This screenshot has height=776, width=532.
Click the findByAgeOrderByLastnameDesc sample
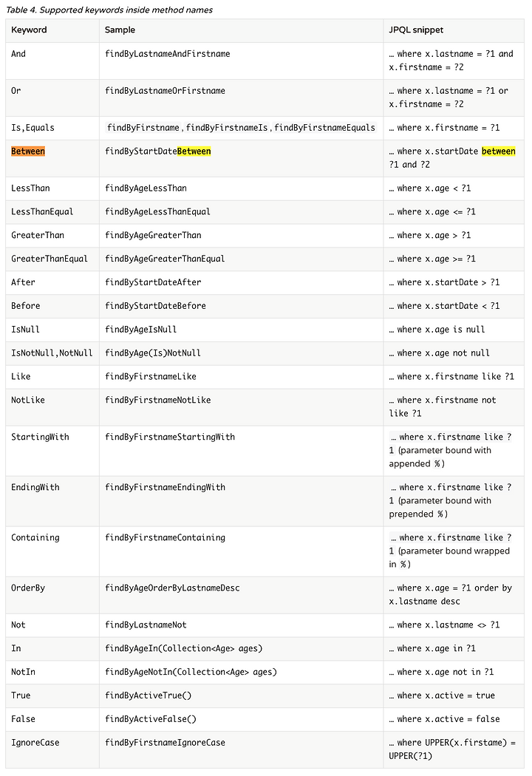172,588
